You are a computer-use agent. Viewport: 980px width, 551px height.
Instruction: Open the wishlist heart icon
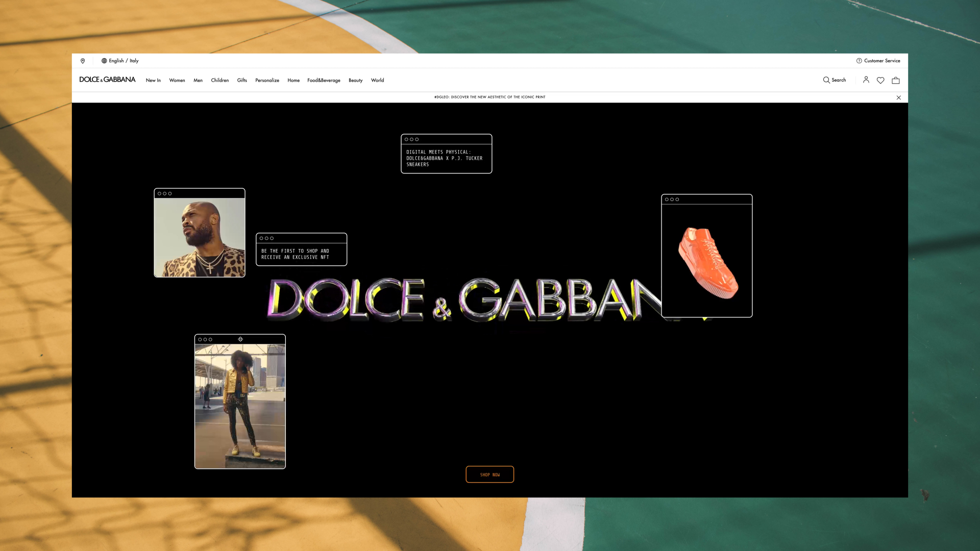point(880,80)
